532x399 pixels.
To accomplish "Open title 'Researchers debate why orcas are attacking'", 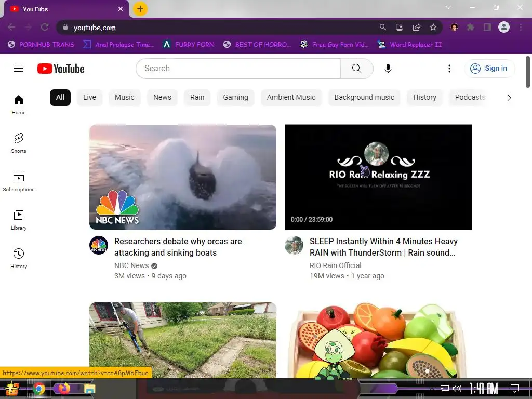I will (178, 247).
